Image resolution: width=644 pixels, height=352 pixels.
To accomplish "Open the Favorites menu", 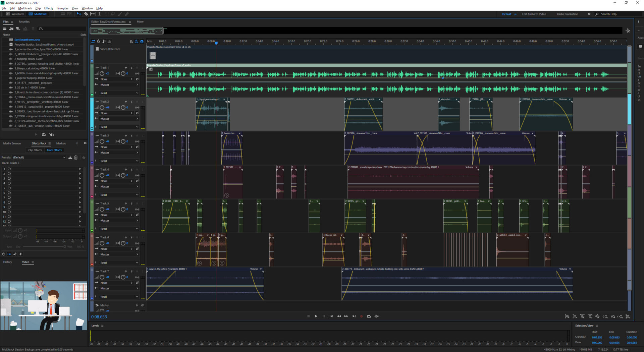I will 62,8.
